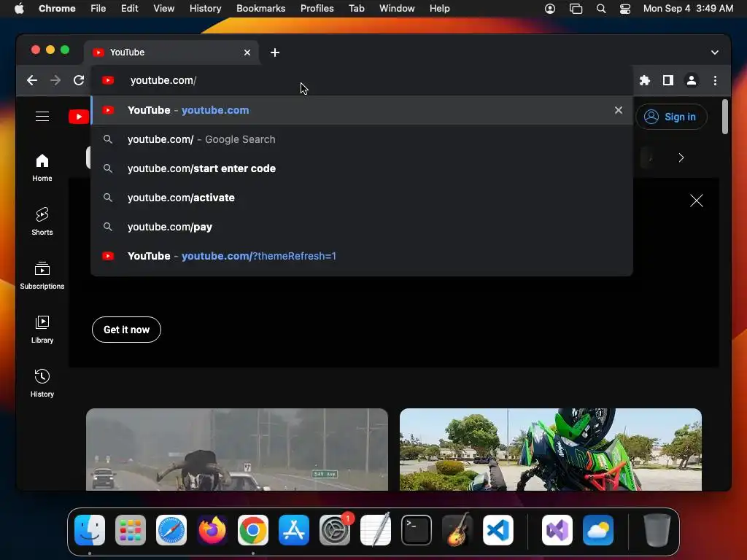This screenshot has width=747, height=560.
Task: Open the View menu
Action: tap(163, 9)
